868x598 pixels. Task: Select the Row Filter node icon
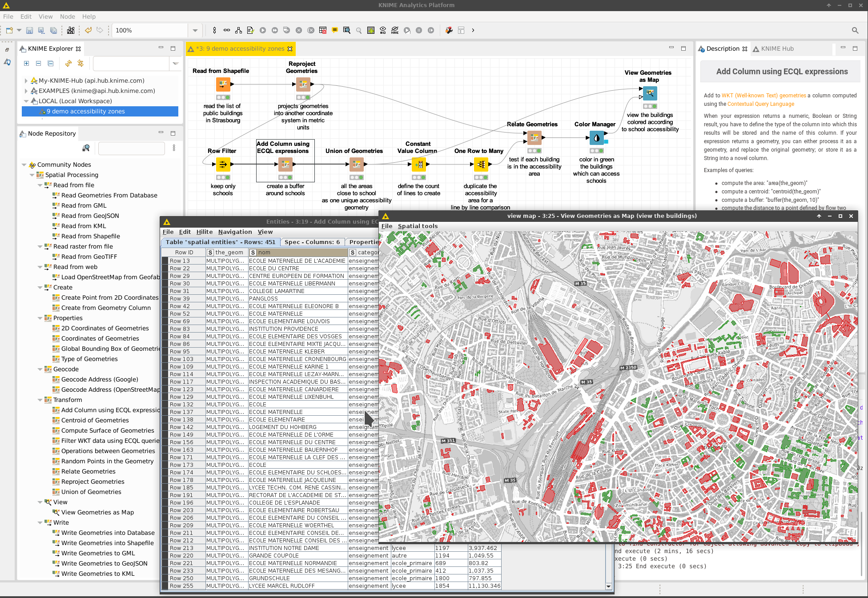click(223, 165)
